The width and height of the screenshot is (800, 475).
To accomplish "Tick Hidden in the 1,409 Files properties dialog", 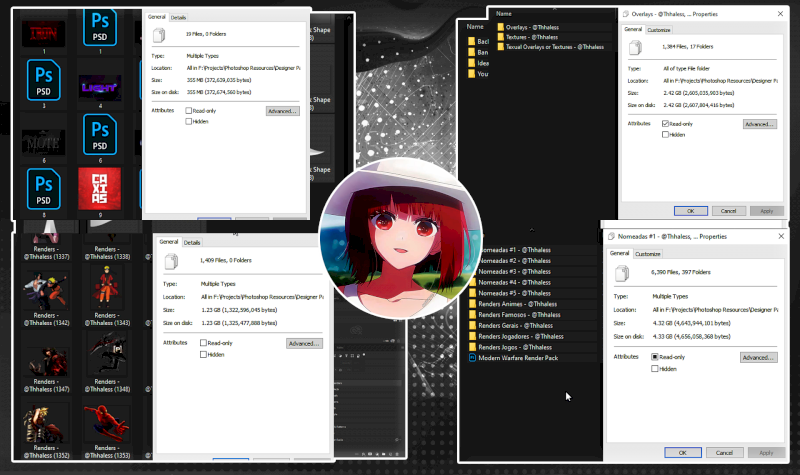I will (204, 354).
